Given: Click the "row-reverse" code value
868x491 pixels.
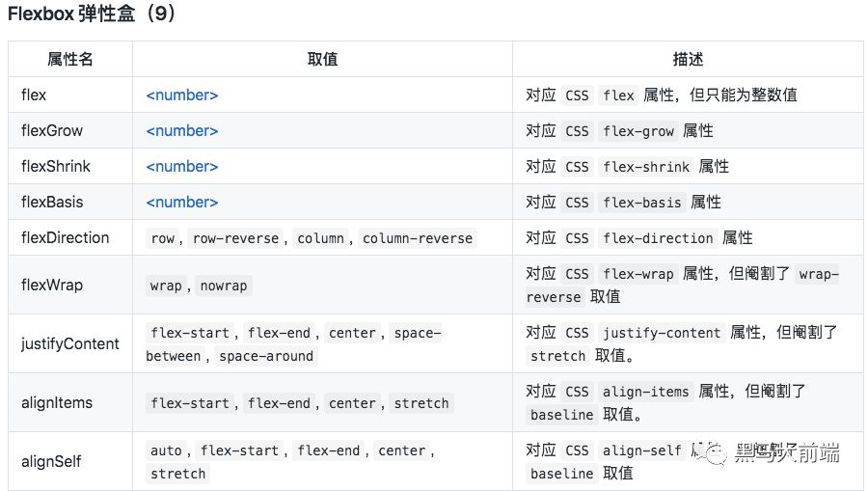Looking at the screenshot, I should 235,238.
